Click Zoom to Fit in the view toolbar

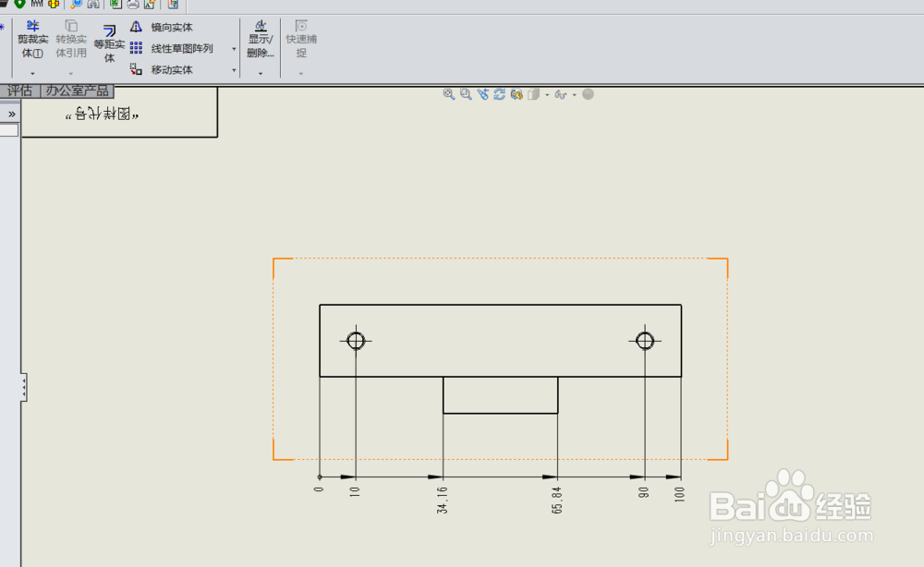click(x=450, y=94)
